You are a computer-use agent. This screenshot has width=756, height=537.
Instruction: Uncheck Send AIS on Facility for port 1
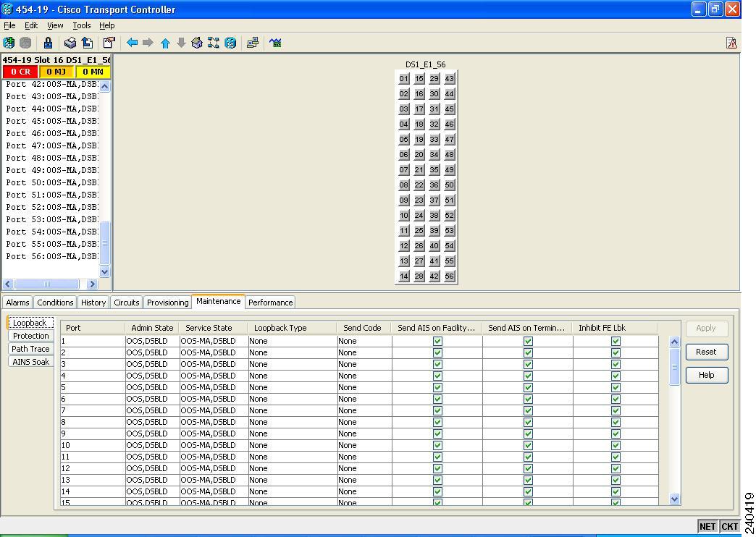pos(437,341)
